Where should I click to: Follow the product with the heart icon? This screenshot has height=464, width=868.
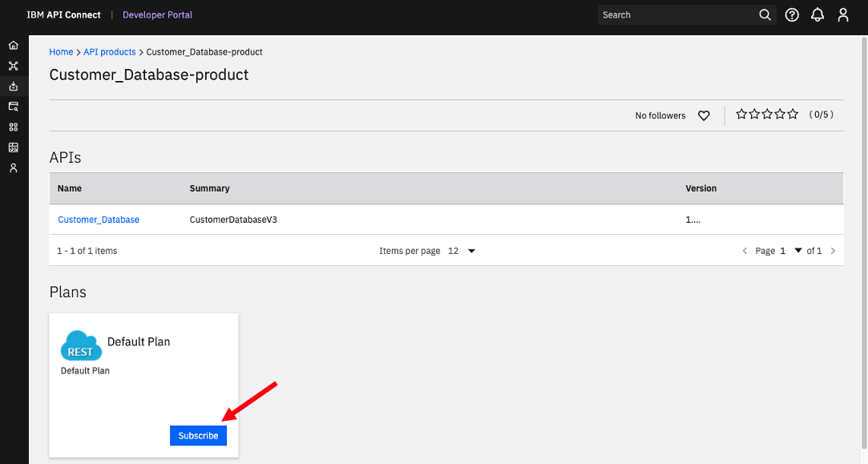[x=704, y=115]
